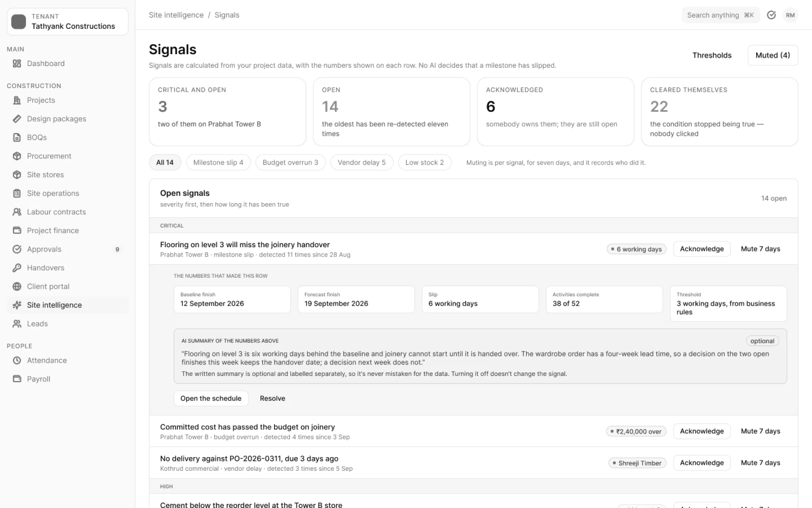
Task: Mute the PO-2026-0311 signal 7 days
Action: pyautogui.click(x=760, y=463)
